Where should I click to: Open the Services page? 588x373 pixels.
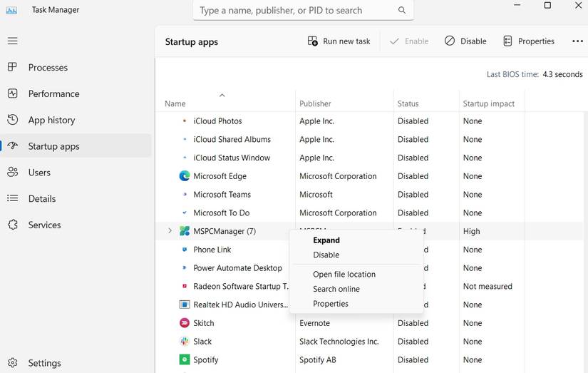point(76,225)
